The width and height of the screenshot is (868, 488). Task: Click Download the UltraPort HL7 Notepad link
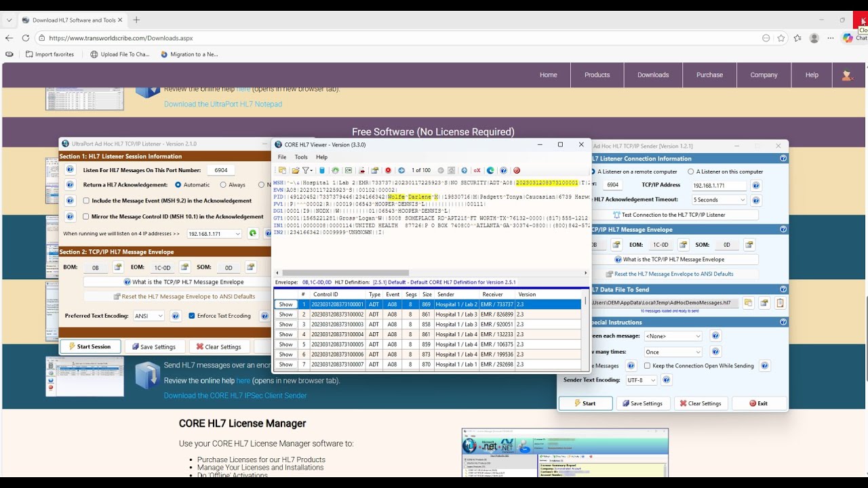click(223, 104)
